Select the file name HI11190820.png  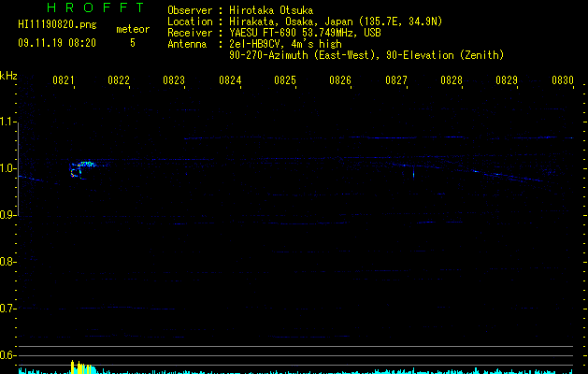pos(57,24)
